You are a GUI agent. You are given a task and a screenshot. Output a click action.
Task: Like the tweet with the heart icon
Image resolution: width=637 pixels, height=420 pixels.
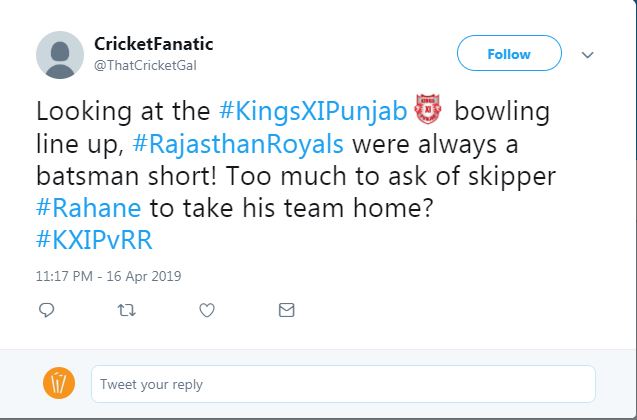point(207,311)
